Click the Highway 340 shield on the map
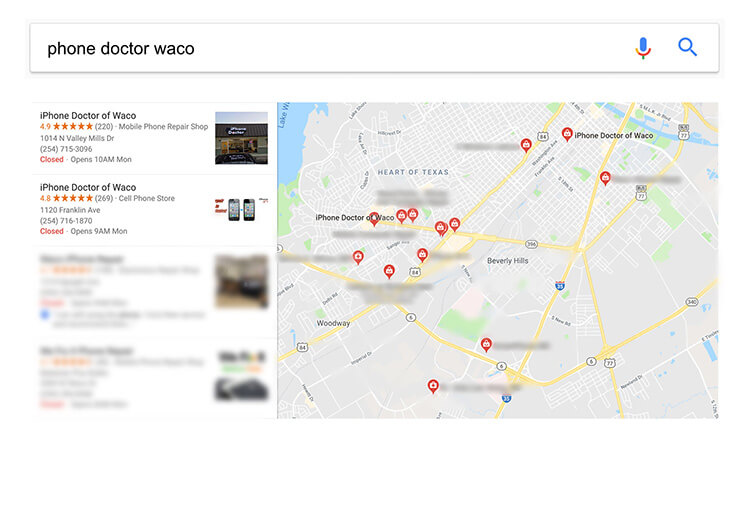 coord(692,301)
